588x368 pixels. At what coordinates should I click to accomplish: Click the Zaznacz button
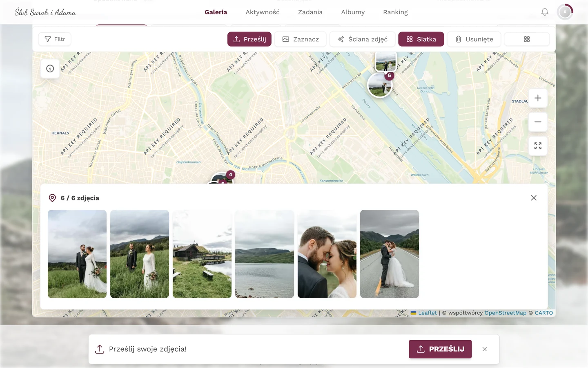coord(301,39)
